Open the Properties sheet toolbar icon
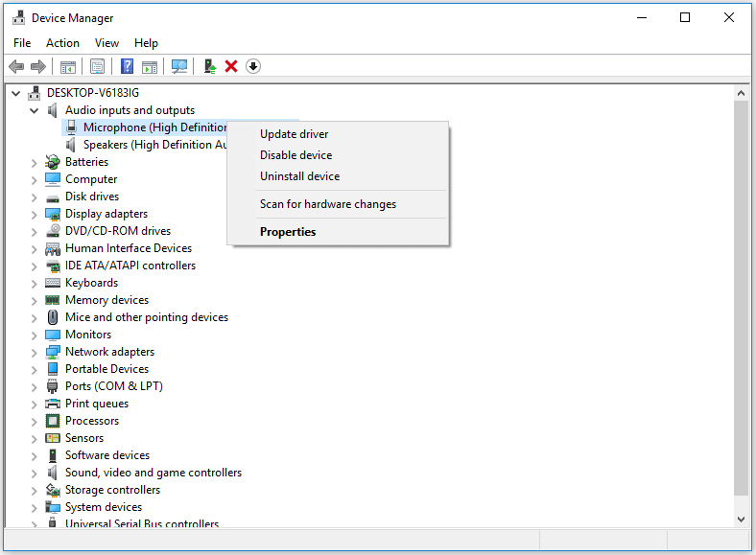Image resolution: width=756 pixels, height=555 pixels. click(98, 66)
